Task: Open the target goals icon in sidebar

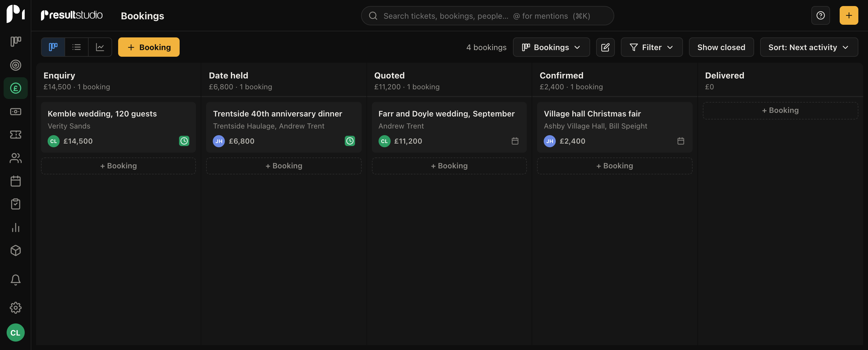Action: pyautogui.click(x=15, y=65)
